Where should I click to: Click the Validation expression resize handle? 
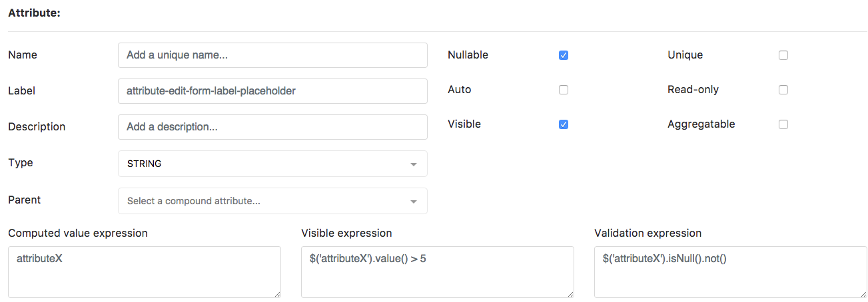point(863,293)
